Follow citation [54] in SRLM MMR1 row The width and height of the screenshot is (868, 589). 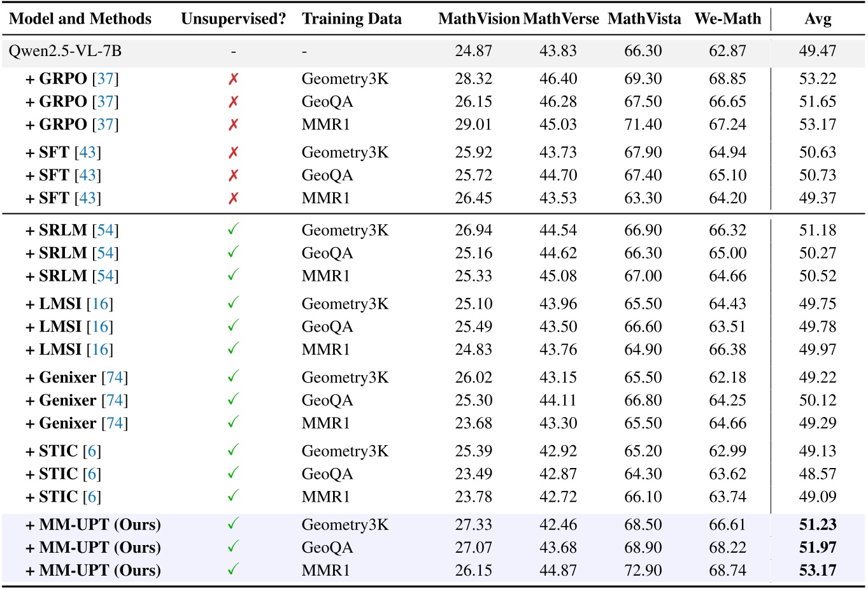click(106, 276)
